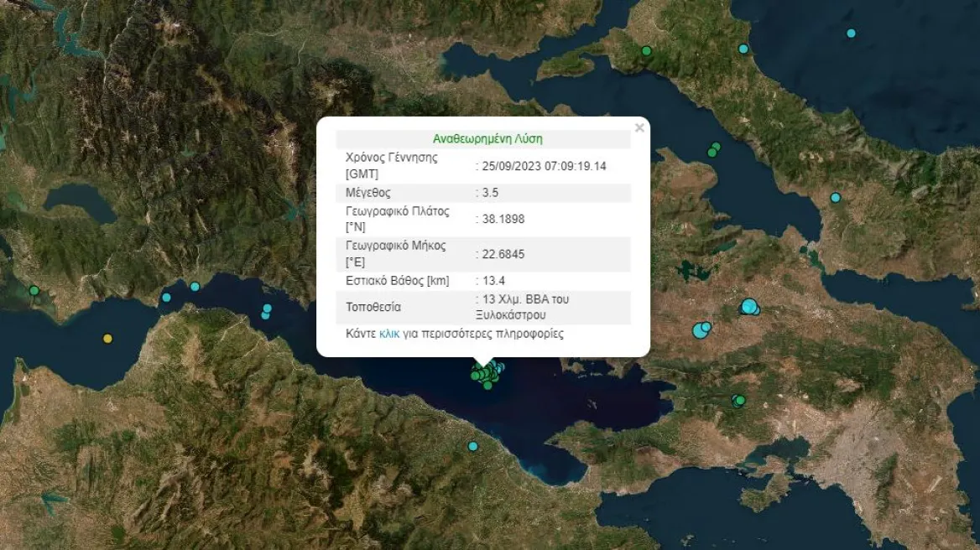Open the κλικ link for more information
The image size is (980, 550).
[x=388, y=334]
